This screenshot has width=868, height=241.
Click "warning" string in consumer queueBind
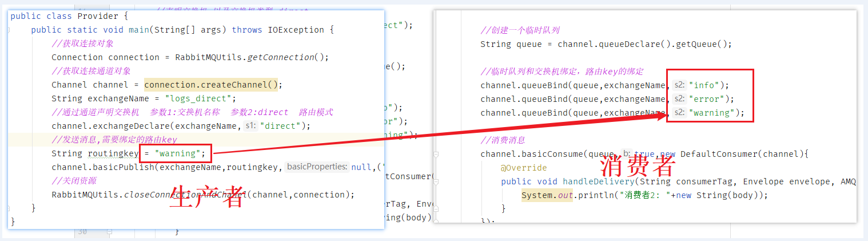pos(712,113)
